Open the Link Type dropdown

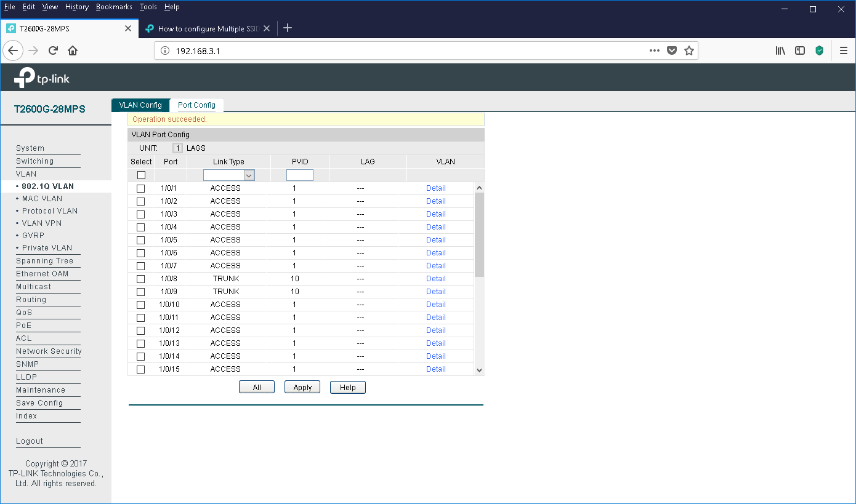pyautogui.click(x=228, y=175)
